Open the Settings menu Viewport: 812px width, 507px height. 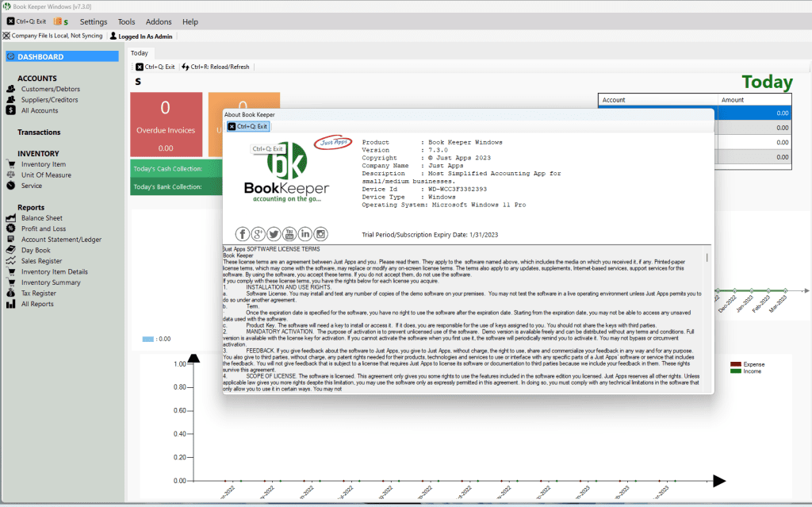94,21
